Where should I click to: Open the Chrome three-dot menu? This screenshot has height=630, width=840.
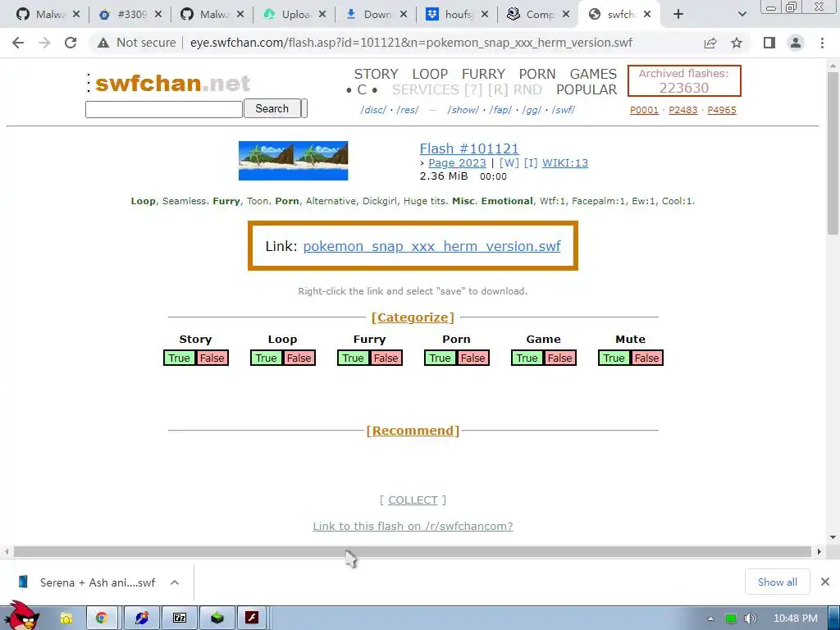(822, 43)
